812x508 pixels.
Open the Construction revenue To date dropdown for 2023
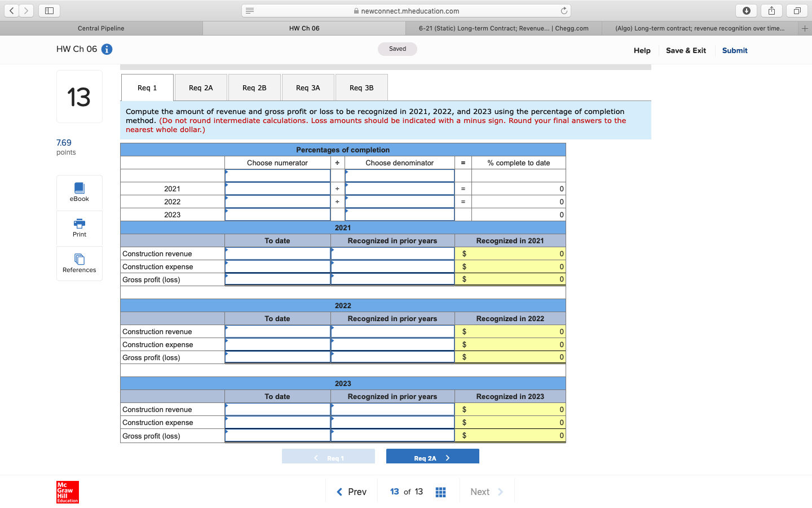(x=277, y=409)
